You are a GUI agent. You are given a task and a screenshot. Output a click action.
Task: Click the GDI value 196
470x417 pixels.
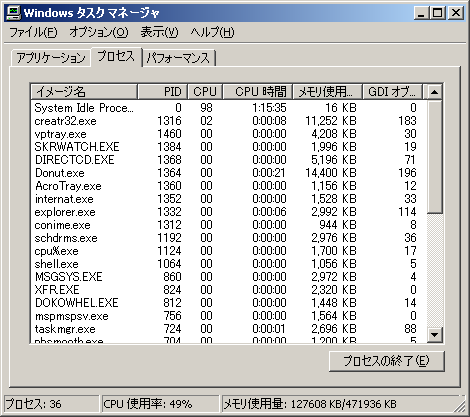[407, 173]
